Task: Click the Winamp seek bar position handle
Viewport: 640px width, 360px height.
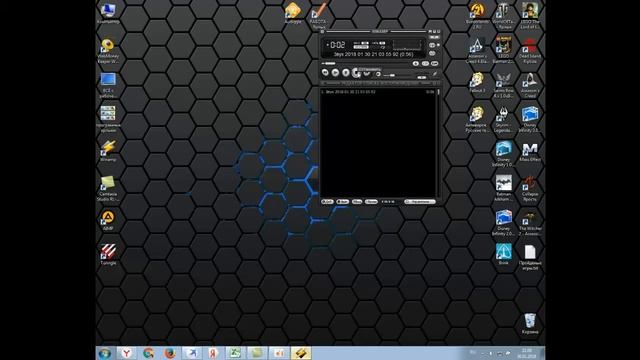Action: click(329, 63)
